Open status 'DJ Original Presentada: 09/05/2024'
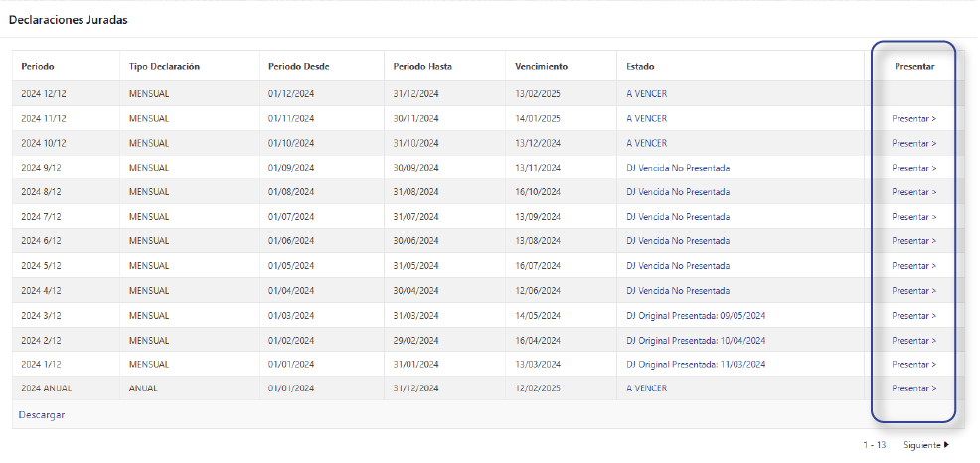 pyautogui.click(x=696, y=315)
